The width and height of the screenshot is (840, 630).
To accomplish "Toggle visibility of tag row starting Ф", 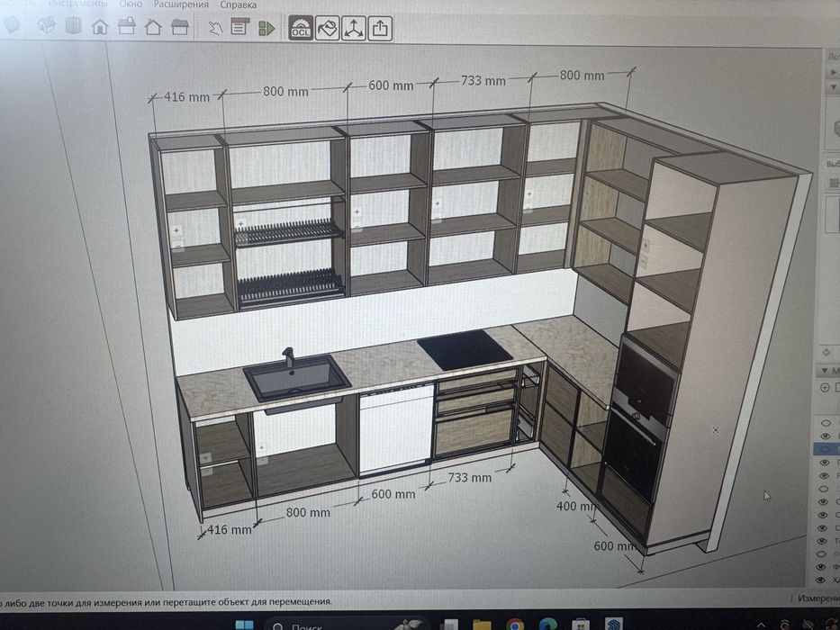I will [x=821, y=567].
